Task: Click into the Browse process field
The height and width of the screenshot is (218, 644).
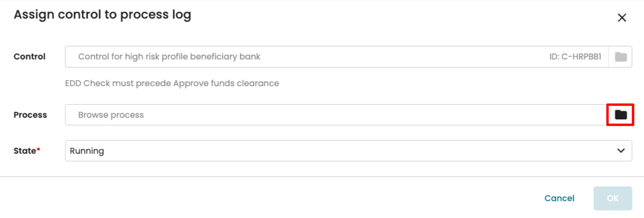Action: coord(327,115)
